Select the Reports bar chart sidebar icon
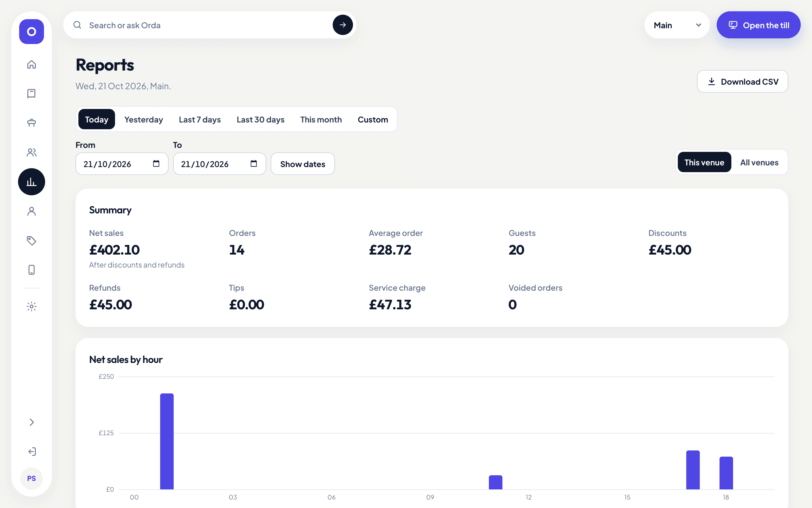The width and height of the screenshot is (812, 508). pos(32,182)
